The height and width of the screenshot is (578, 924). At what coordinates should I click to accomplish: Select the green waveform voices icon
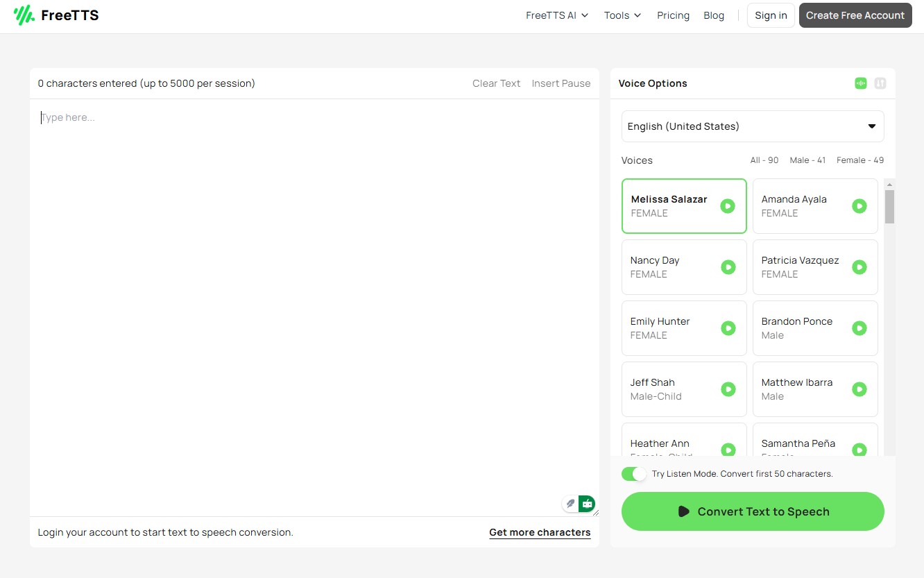(x=861, y=83)
